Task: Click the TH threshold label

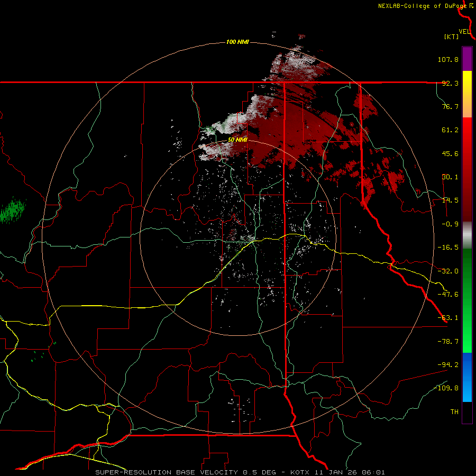Action: [x=454, y=412]
